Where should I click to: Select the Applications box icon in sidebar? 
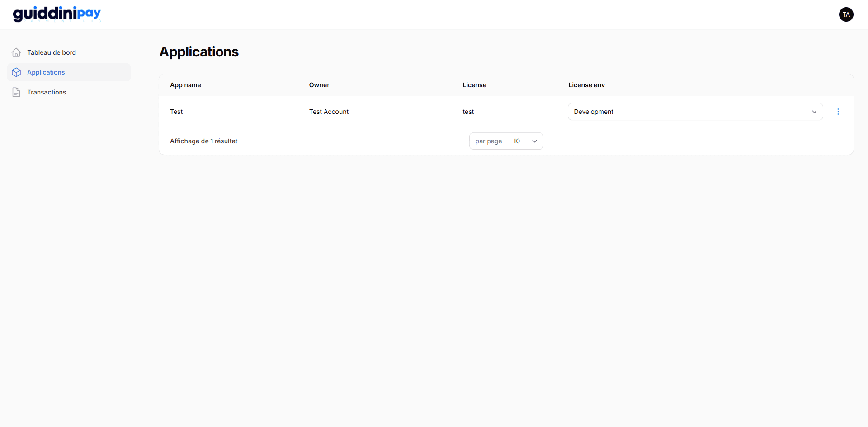tap(16, 72)
